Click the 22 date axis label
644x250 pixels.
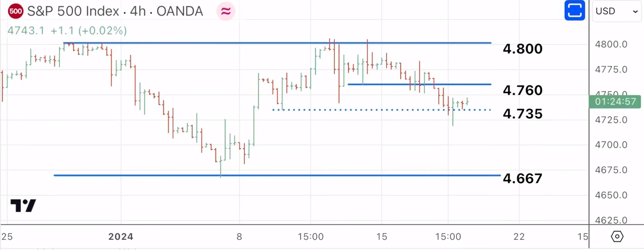519,237
